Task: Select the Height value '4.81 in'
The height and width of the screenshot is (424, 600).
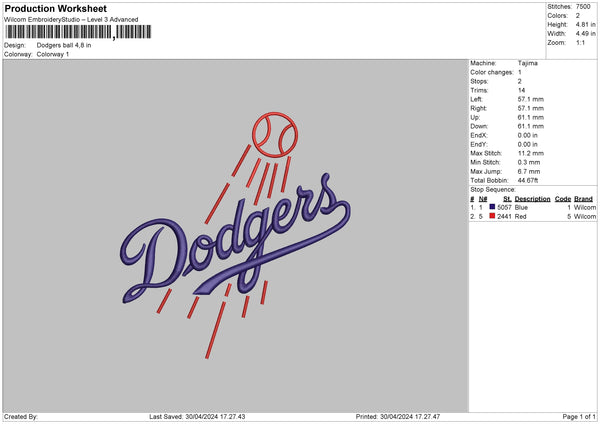Action: point(585,24)
